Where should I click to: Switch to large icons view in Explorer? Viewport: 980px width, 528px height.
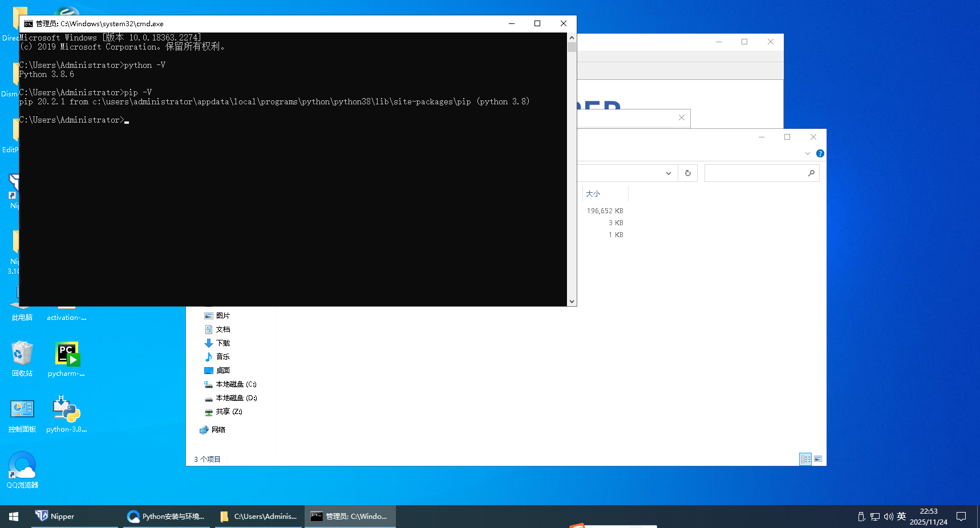[x=818, y=459]
